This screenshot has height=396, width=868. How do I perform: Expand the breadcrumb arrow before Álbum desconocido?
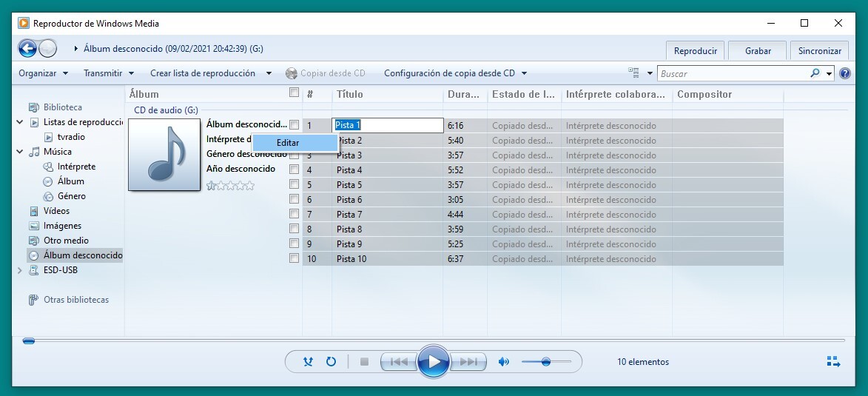75,49
